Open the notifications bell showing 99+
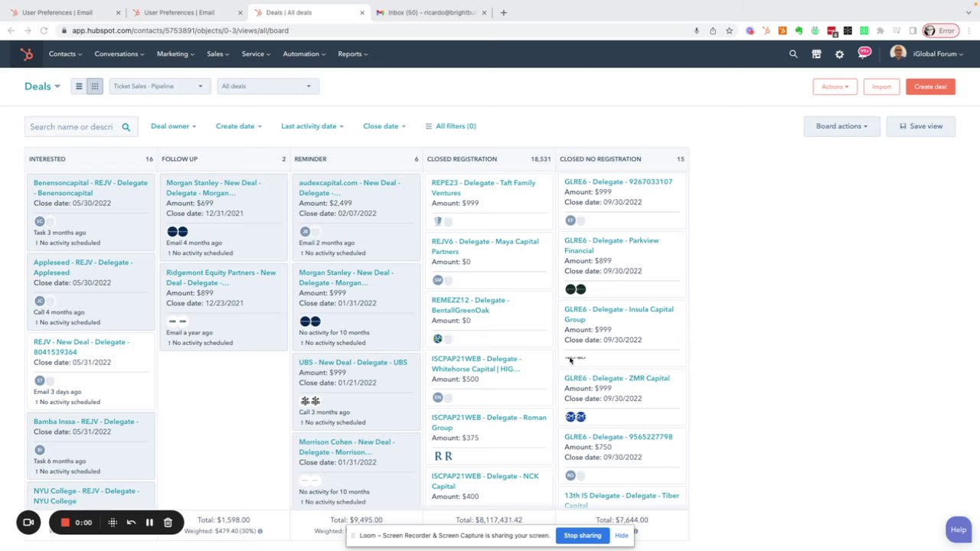Screen dimensions: 980x551 coord(864,54)
